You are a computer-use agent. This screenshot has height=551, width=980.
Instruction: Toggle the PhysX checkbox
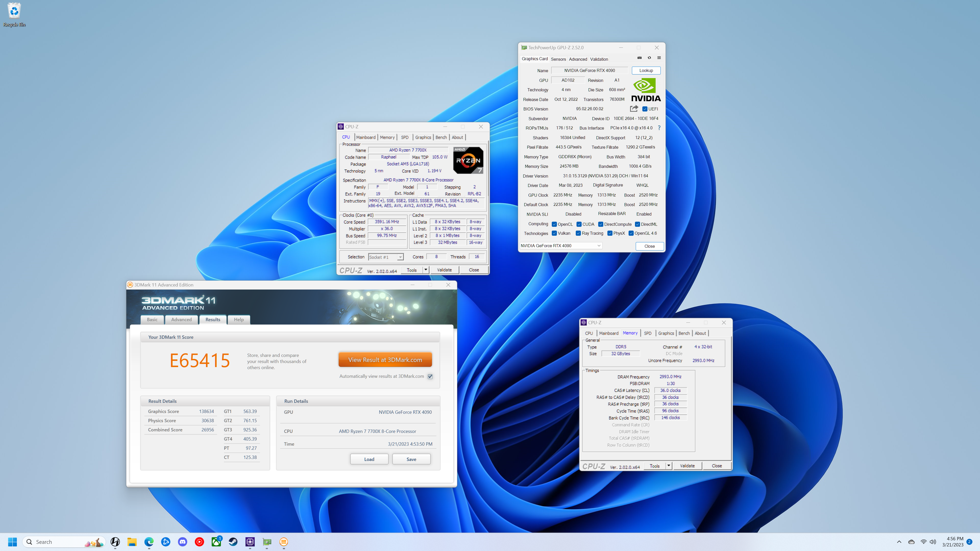pyautogui.click(x=610, y=233)
